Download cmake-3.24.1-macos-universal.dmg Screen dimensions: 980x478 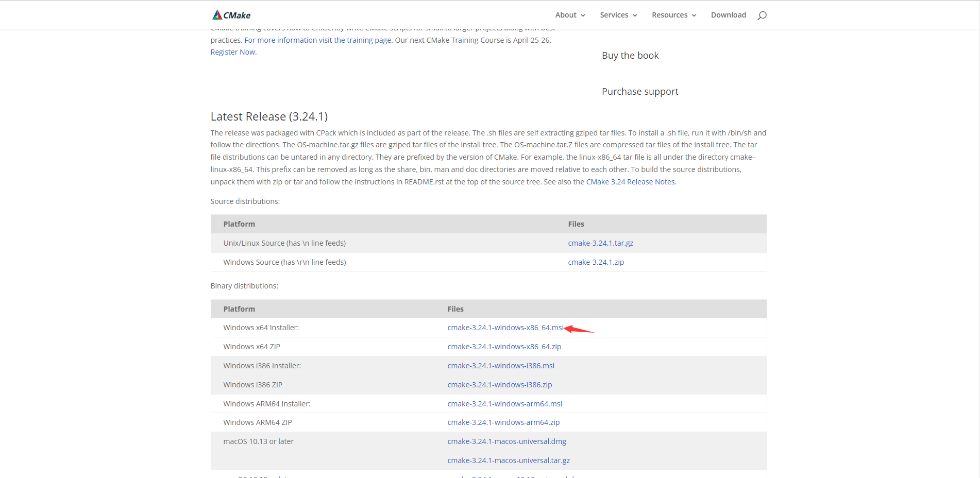click(507, 441)
